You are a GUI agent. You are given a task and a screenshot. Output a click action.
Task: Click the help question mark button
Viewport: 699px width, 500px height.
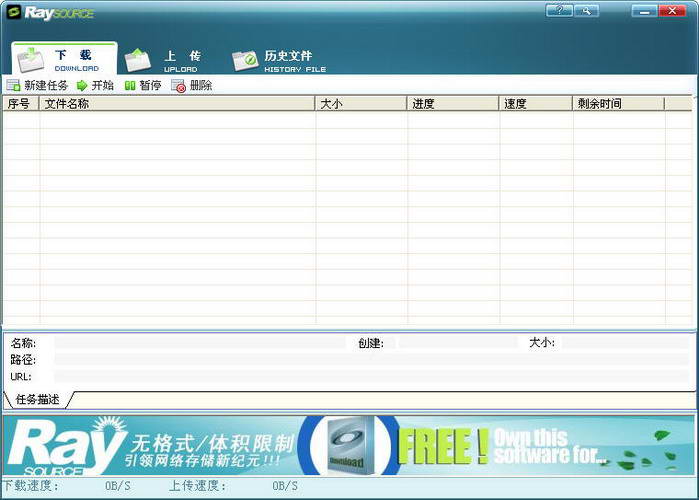[559, 10]
